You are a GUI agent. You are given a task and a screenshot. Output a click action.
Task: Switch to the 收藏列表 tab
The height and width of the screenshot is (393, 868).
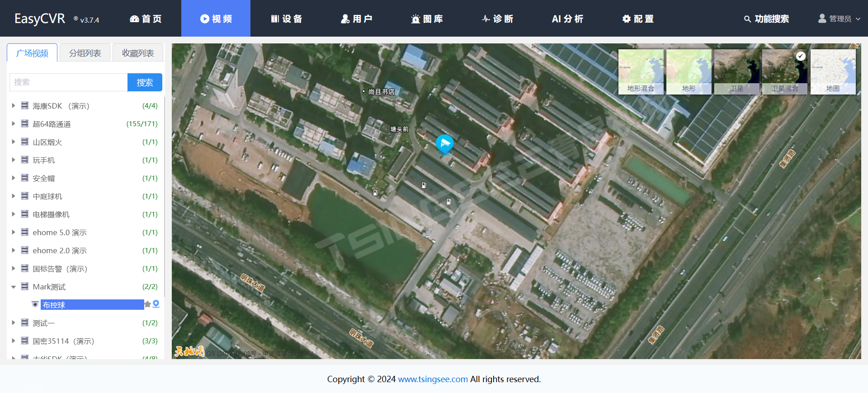pos(138,53)
